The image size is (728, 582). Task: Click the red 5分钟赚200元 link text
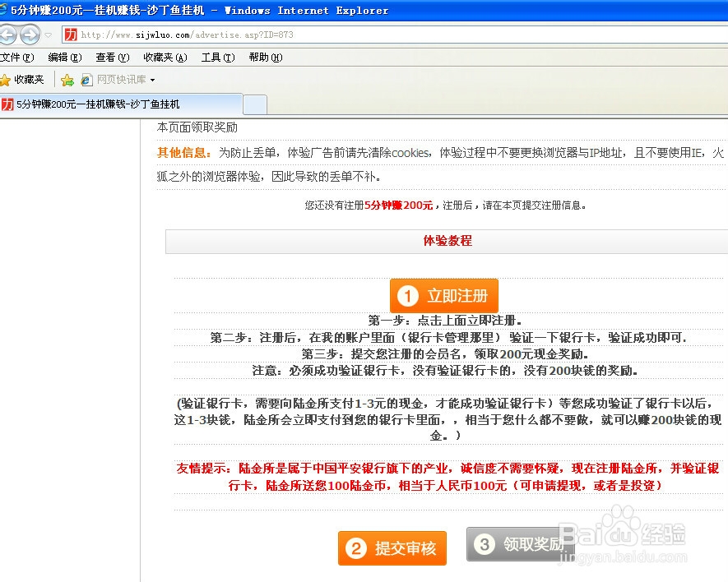click(x=399, y=206)
